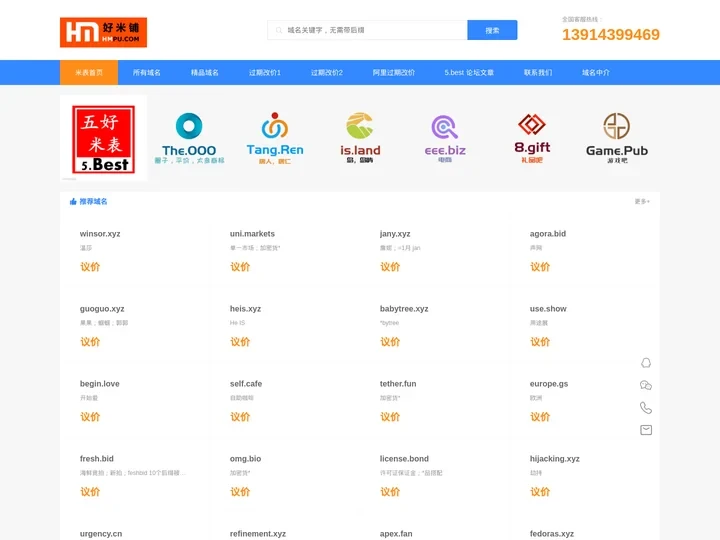The height and width of the screenshot is (540, 720).
Task: Open the Game.Pub logo link
Action: 617,138
